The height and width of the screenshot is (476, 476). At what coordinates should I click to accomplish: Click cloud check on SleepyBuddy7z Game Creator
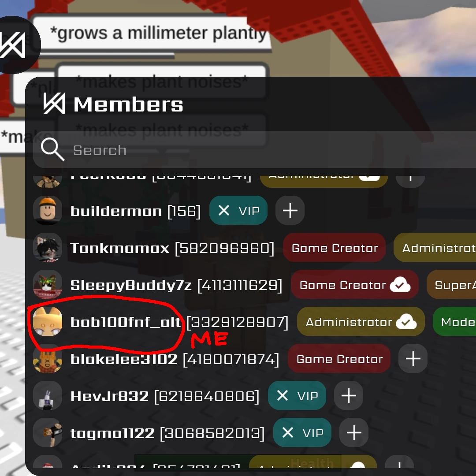coord(400,285)
